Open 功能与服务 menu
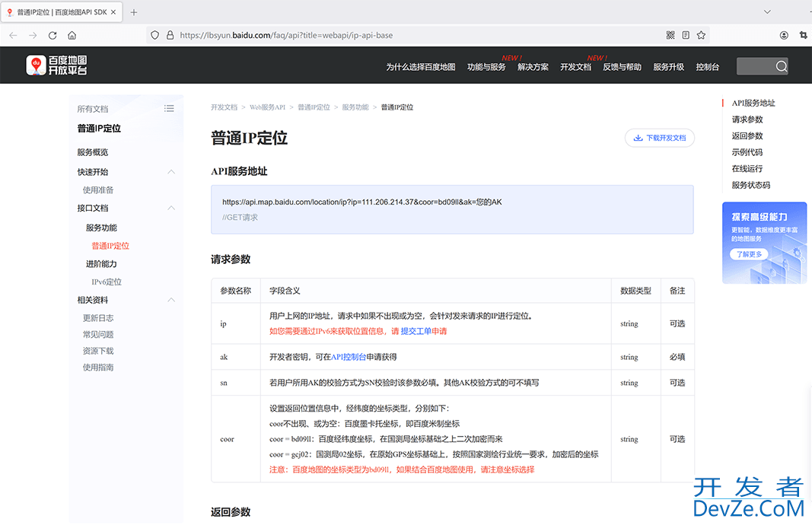Viewport: 812px width, 525px height. [x=486, y=67]
